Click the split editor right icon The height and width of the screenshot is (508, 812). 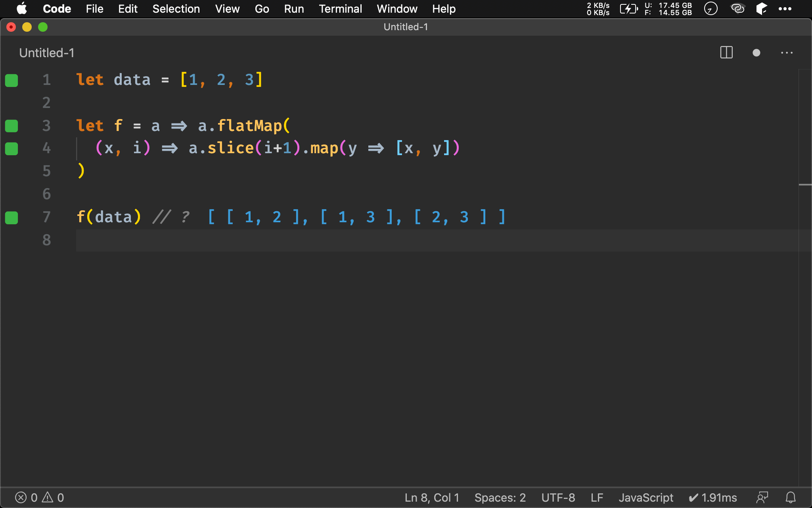(726, 53)
